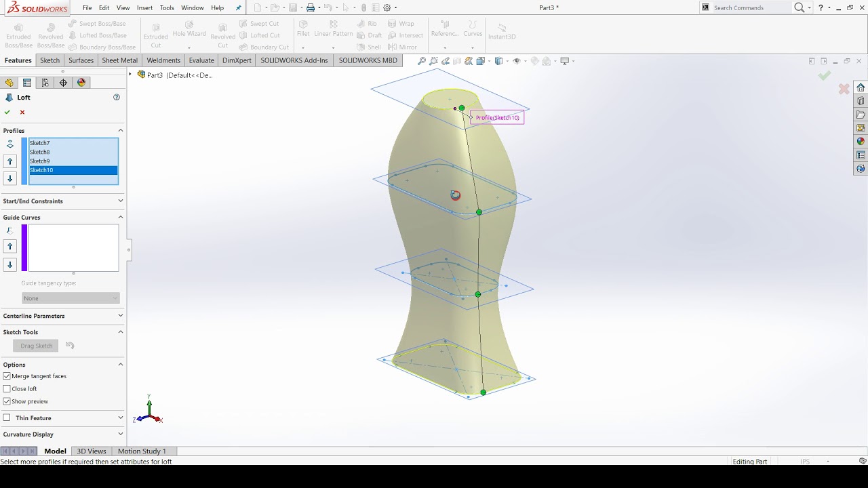Select Sketch8 in Profiles list
This screenshot has height=488, width=868.
point(73,152)
